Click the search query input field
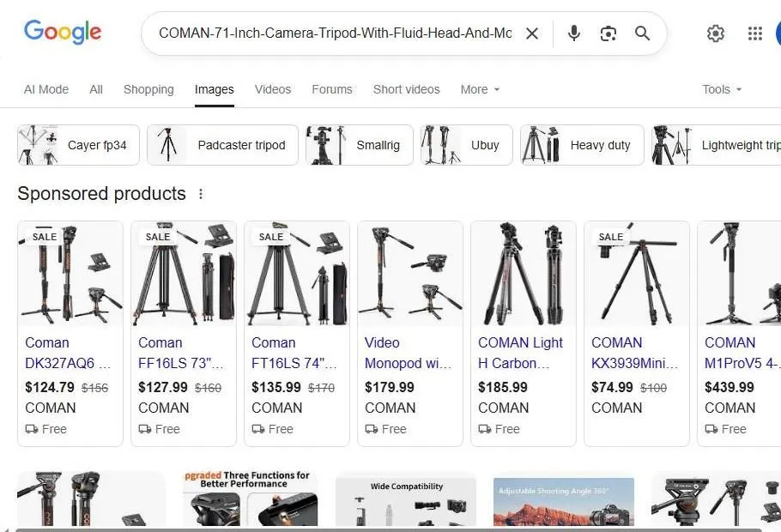Image resolution: width=781 pixels, height=532 pixels. click(x=335, y=33)
